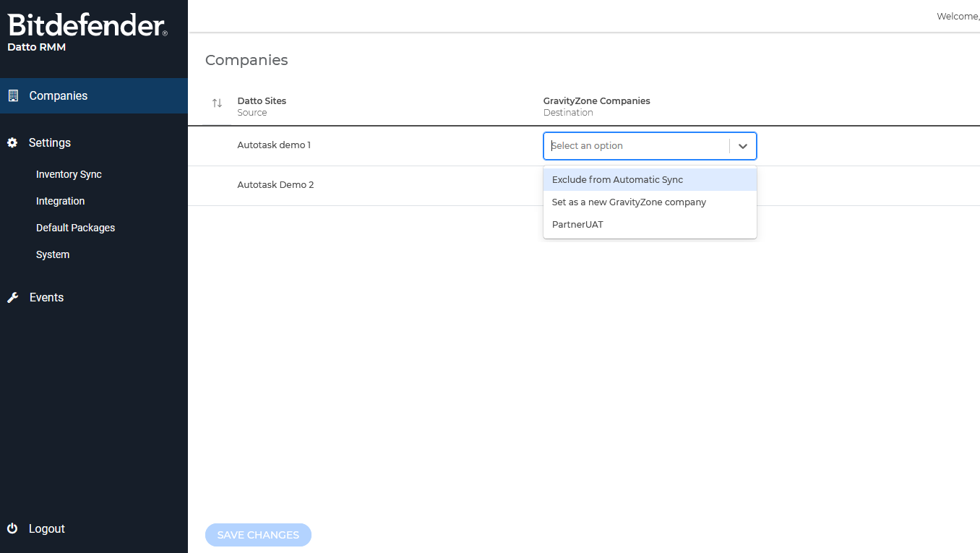980x553 pixels.
Task: Click the Settings gear icon
Action: tap(12, 142)
